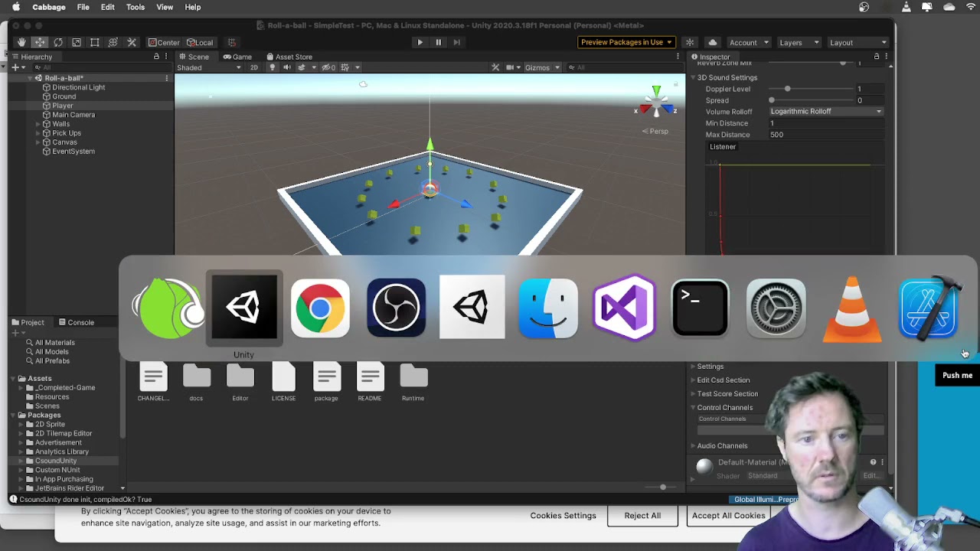Image resolution: width=980 pixels, height=551 pixels.
Task: Toggle scene grid visibility icon
Action: (347, 67)
